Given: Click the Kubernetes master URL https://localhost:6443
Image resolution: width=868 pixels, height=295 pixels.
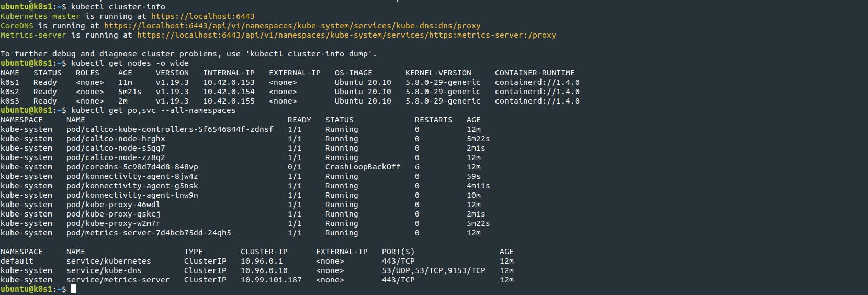Looking at the screenshot, I should (x=203, y=16).
